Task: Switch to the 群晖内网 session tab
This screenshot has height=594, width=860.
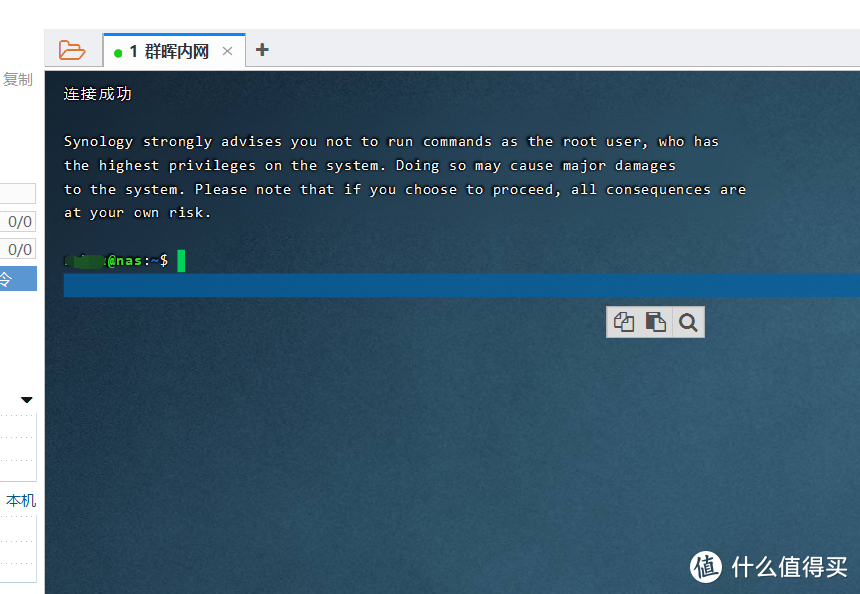Action: point(174,50)
